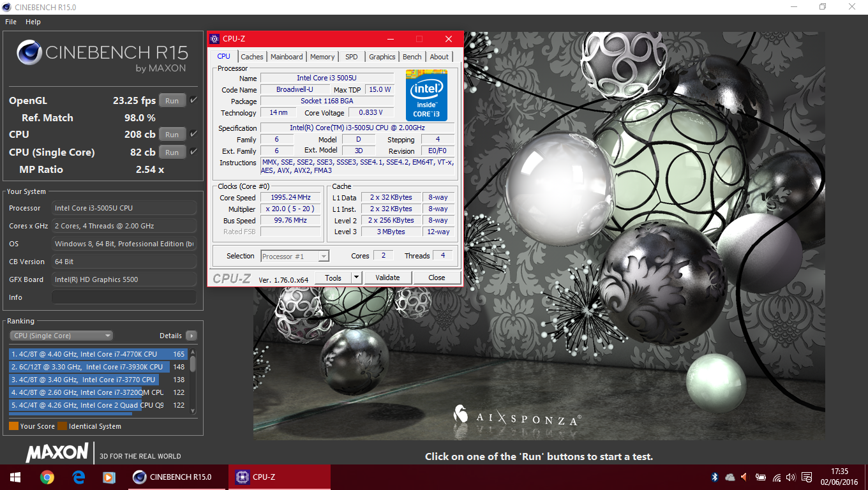Switch to the Mainboard tab in CPU-Z
The image size is (868, 490).
click(x=287, y=57)
